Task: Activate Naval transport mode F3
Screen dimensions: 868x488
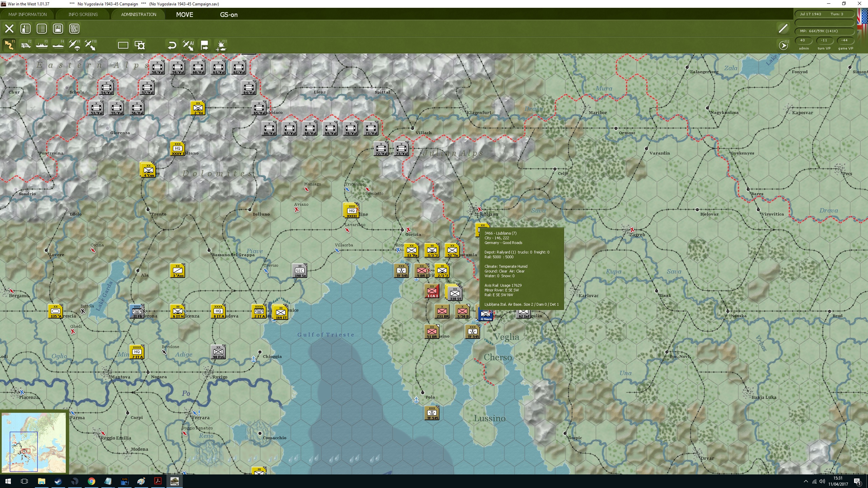Action: pyautogui.click(x=42, y=45)
